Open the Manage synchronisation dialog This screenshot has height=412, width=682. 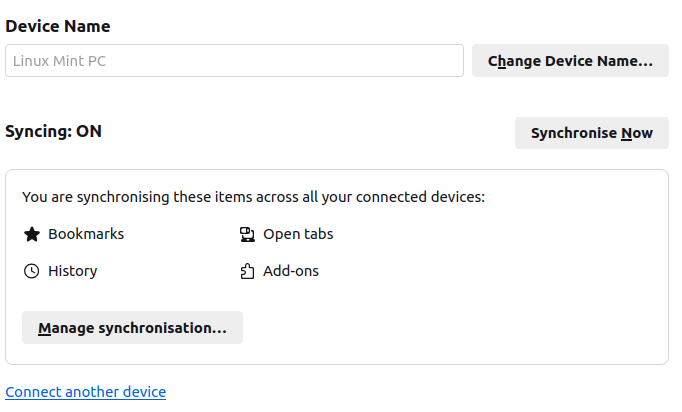pos(132,328)
